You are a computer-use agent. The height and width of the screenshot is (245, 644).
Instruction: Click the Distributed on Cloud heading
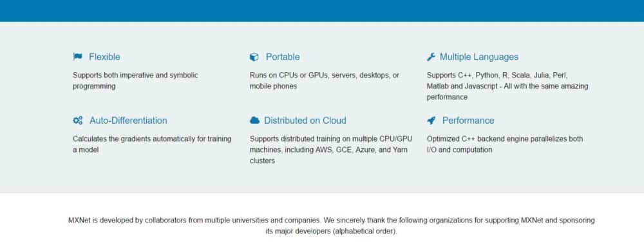pos(305,121)
